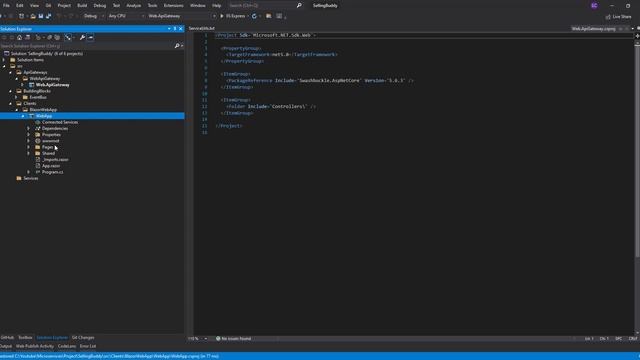
Task: Expand the Solution Items folder
Action: tap(4, 60)
